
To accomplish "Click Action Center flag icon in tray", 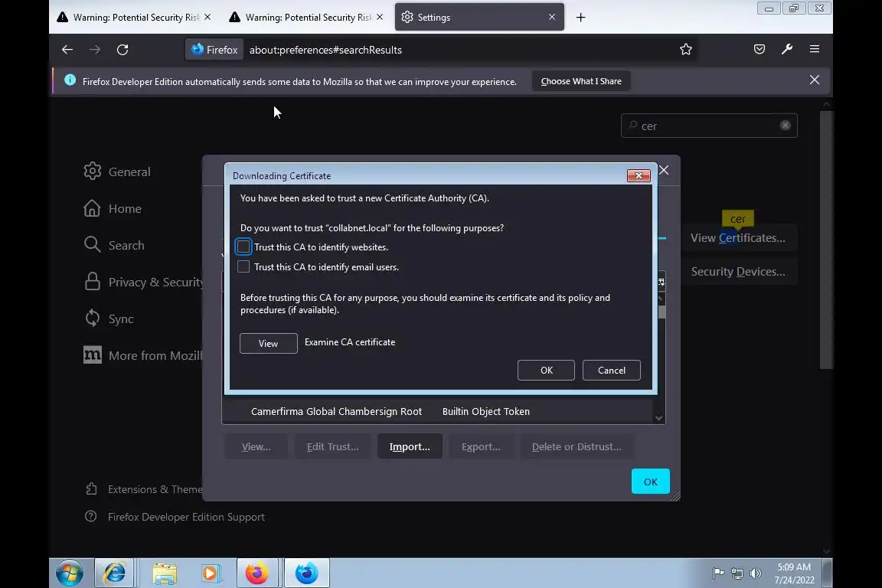I will click(x=718, y=573).
